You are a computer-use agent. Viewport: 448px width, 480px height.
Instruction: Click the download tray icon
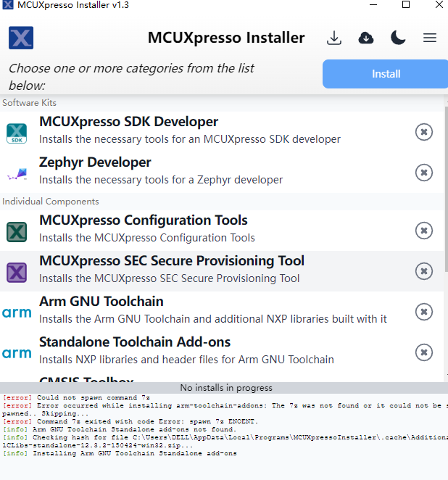click(x=334, y=38)
